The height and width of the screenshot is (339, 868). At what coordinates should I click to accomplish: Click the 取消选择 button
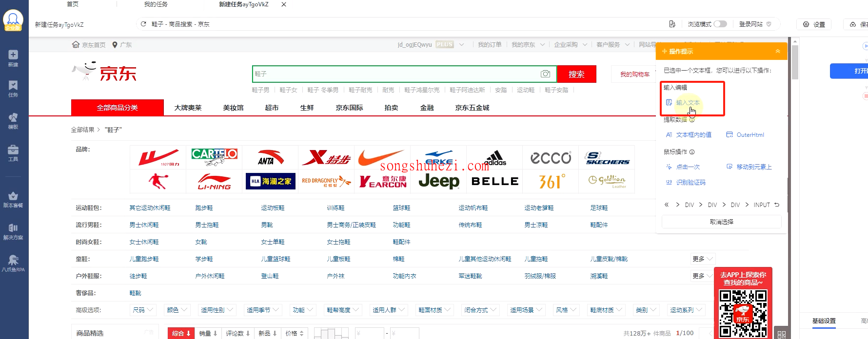[722, 222]
